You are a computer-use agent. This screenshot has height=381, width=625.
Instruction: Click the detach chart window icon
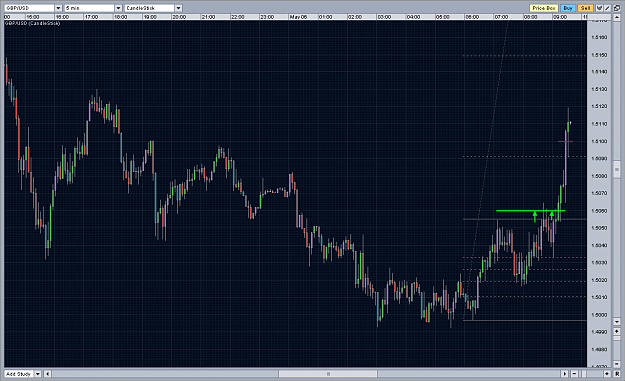[x=617, y=8]
